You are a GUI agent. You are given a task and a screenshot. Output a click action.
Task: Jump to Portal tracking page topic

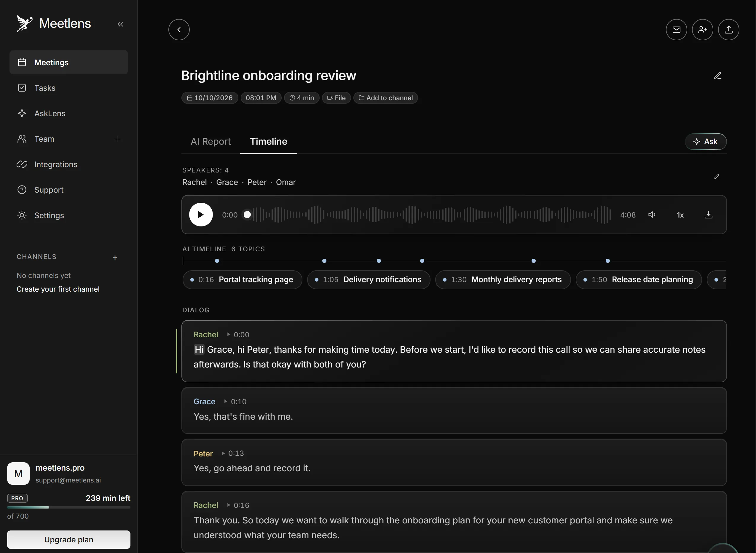[243, 279]
